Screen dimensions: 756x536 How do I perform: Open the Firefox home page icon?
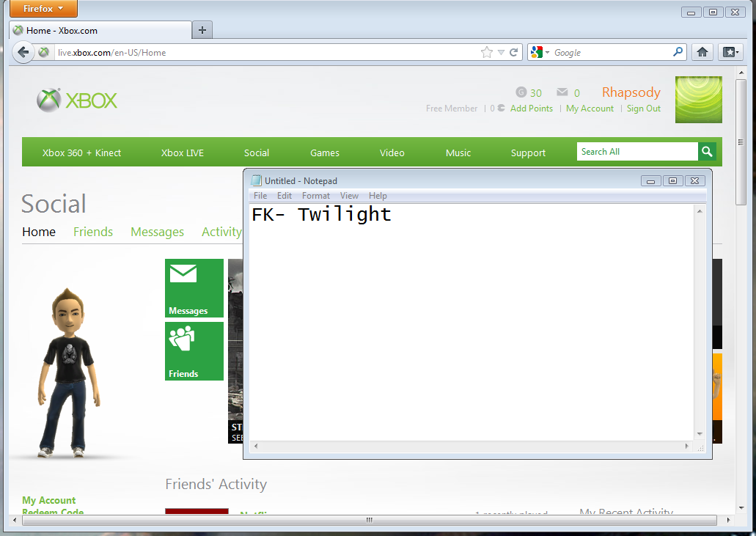(702, 52)
